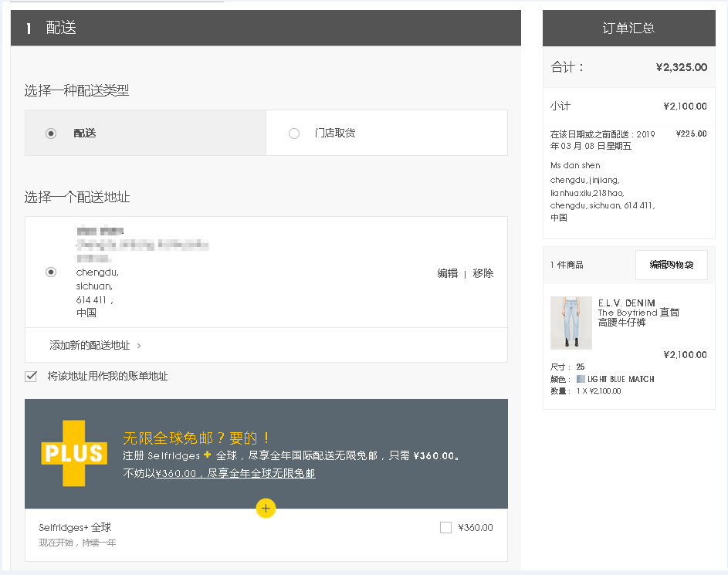The width and height of the screenshot is (728, 575).
Task: Click the yellow round plus button
Action: [x=266, y=508]
